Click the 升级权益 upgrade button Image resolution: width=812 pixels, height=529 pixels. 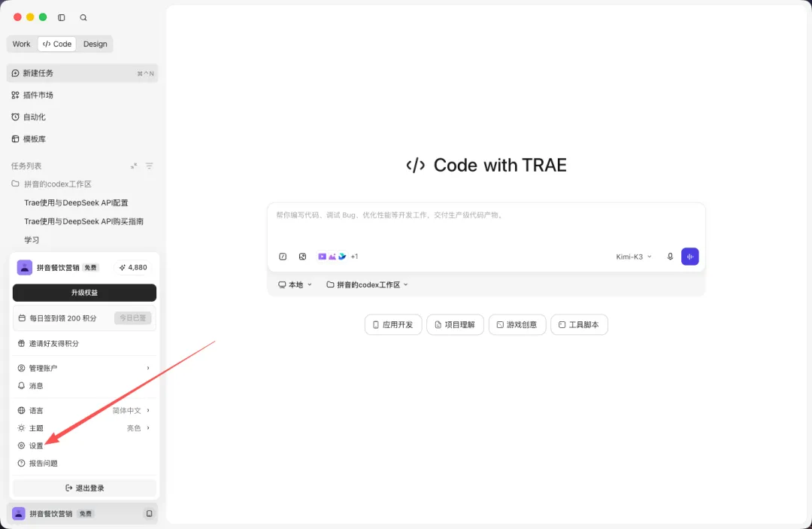coord(84,293)
